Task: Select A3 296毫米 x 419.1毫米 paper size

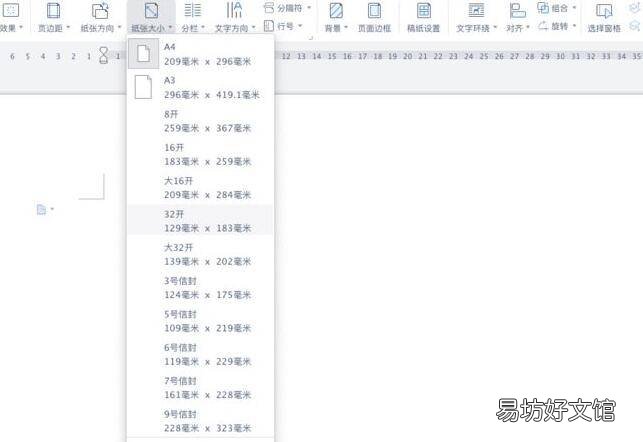Action: (201, 87)
